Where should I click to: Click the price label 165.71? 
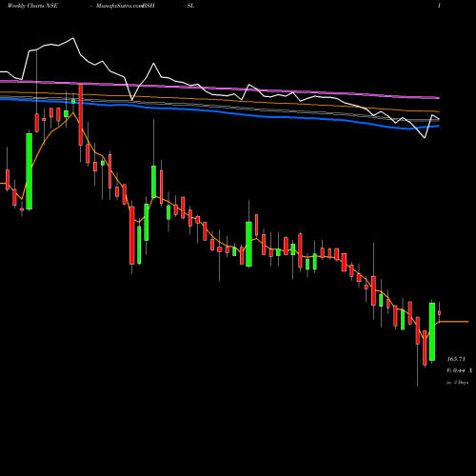(x=456, y=359)
